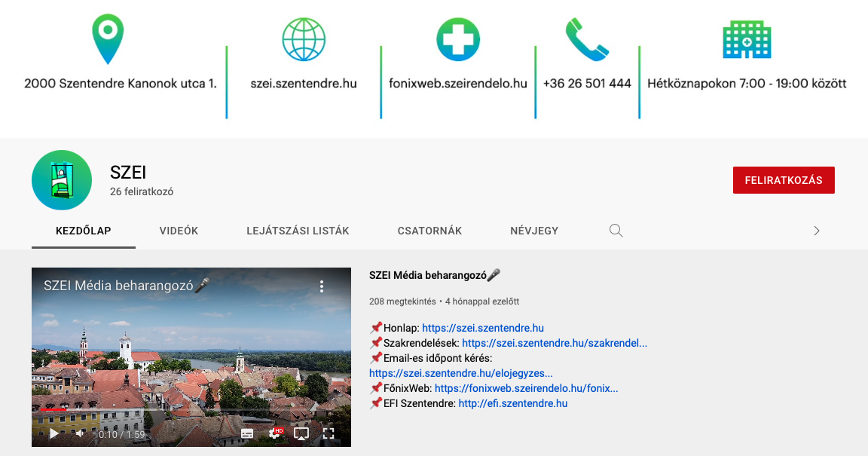Subscribe with the Feliratkozás button
The height and width of the screenshot is (456, 868).
784,180
